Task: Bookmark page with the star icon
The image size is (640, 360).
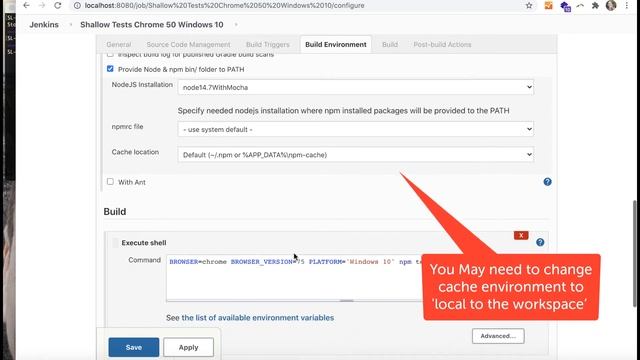Action: 529,5
